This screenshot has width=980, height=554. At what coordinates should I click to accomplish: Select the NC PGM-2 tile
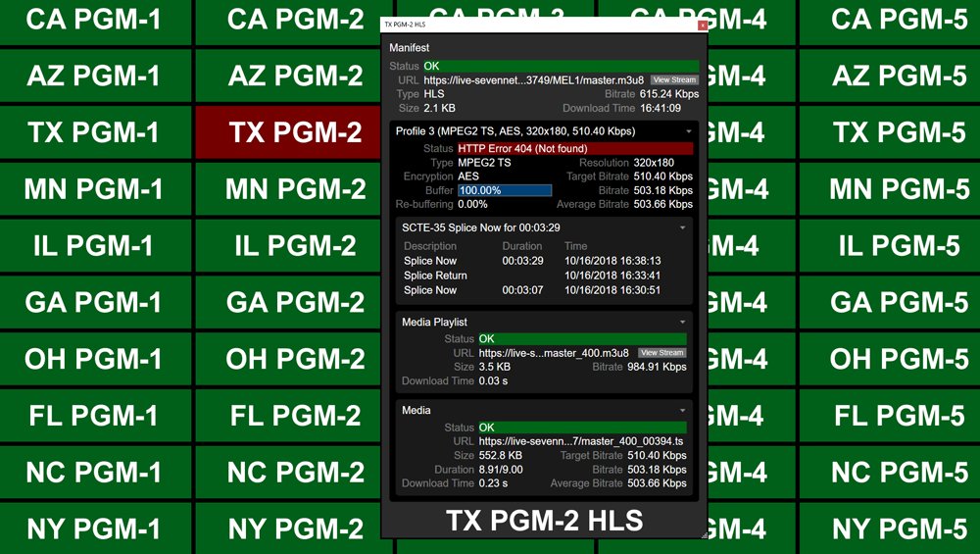pyautogui.click(x=289, y=473)
